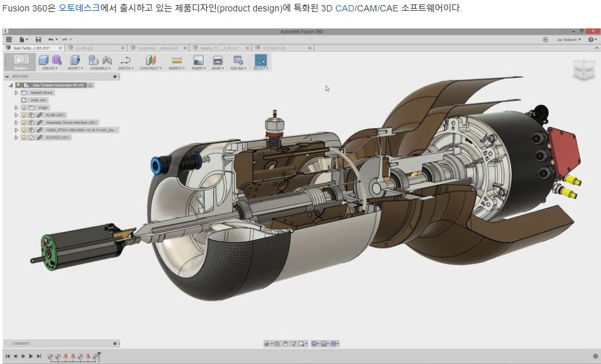
Task: Toggle the KJ-66 lightbulb visibility
Action: (24, 115)
